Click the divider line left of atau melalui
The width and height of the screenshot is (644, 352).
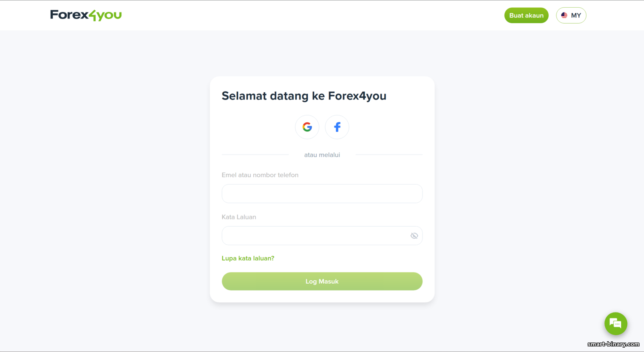255,155
